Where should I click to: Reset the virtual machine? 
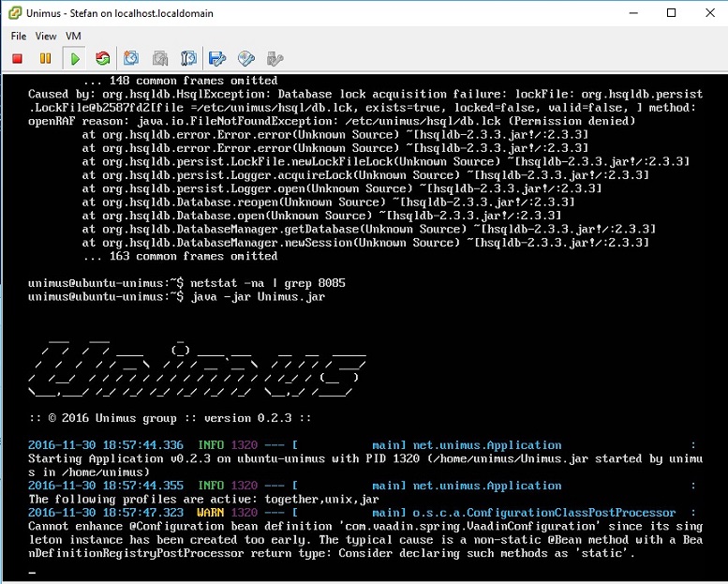point(103,58)
